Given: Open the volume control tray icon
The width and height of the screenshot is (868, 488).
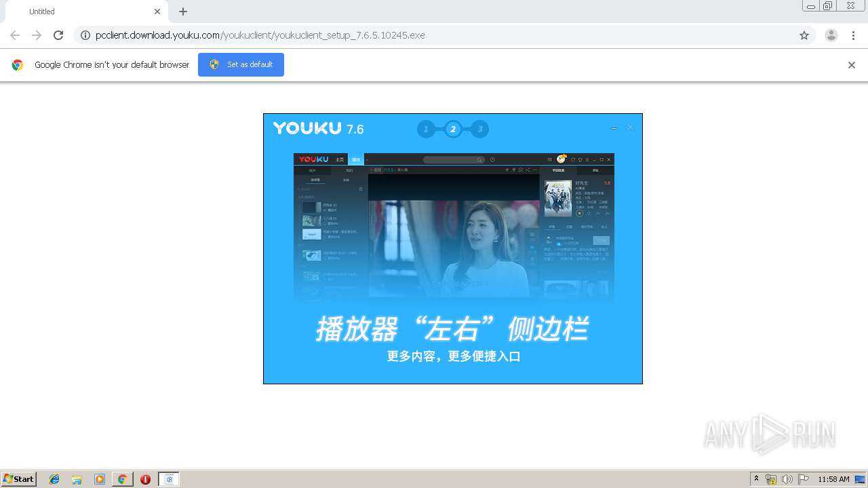Looking at the screenshot, I should point(787,479).
